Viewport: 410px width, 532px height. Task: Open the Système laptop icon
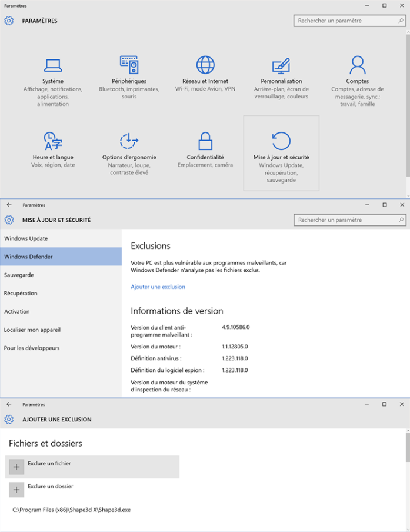click(x=53, y=65)
